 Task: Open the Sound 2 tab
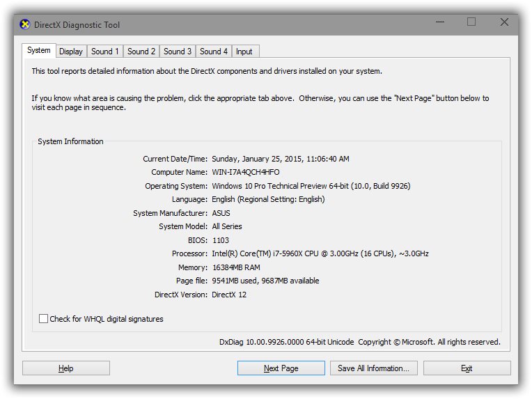141,52
